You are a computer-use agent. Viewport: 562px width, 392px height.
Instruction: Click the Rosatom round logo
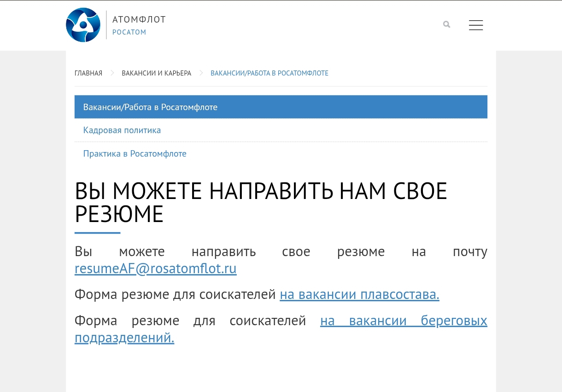[83, 25]
